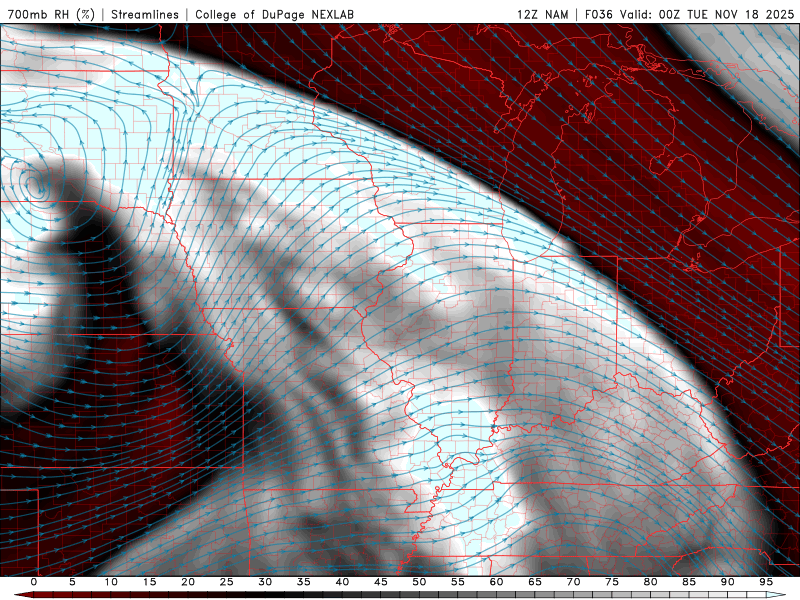Viewport: 800px width, 600px height.
Task: Click the '35' value on the color scale
Action: click(304, 582)
